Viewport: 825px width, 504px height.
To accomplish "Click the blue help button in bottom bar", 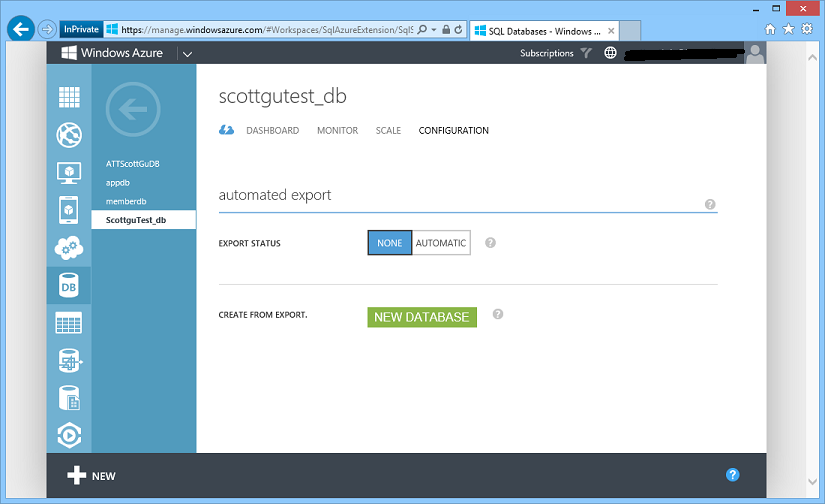I will click(732, 475).
